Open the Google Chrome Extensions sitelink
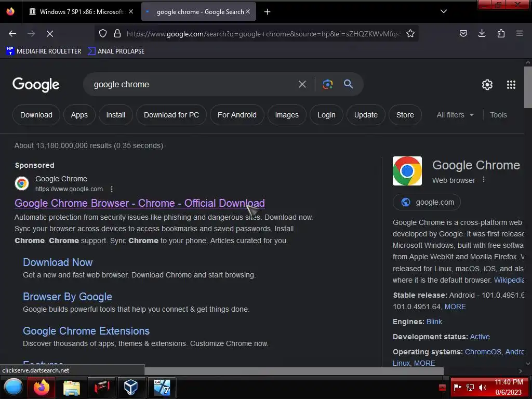532x399 pixels. pyautogui.click(x=86, y=331)
